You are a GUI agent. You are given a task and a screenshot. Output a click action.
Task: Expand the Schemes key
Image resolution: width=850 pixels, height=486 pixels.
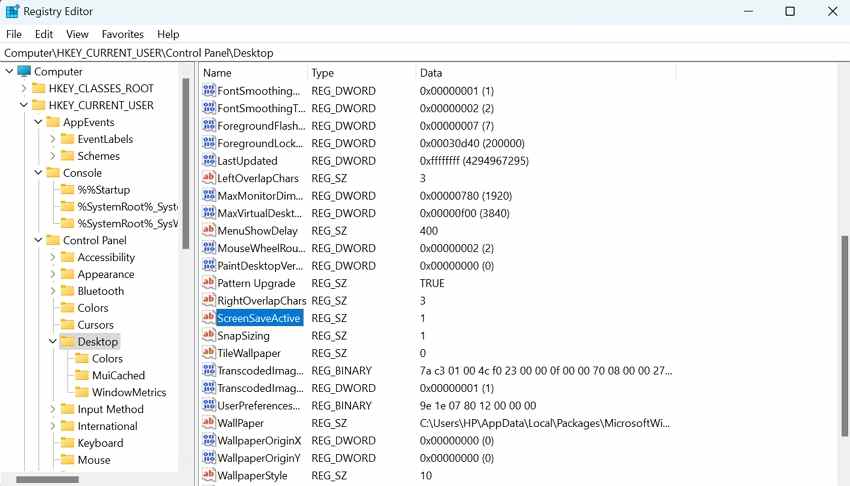pyautogui.click(x=53, y=156)
